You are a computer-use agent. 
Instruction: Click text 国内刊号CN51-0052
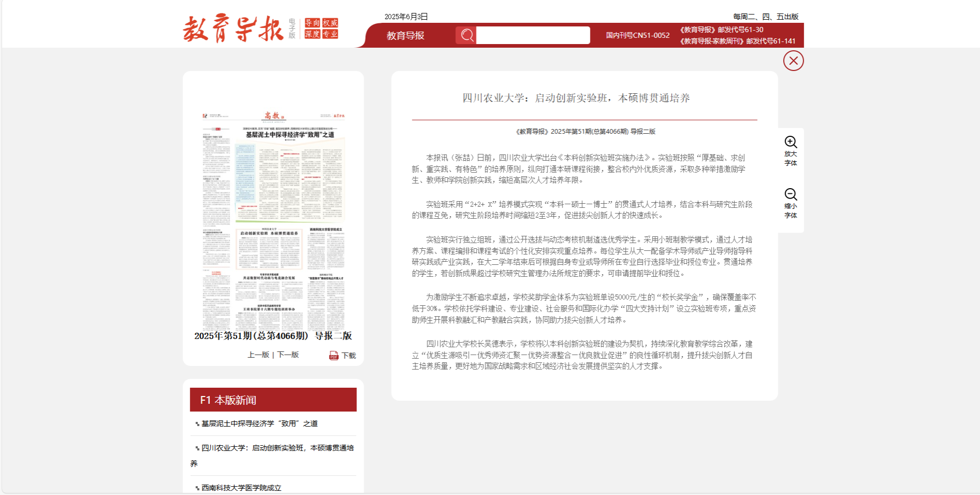638,35
